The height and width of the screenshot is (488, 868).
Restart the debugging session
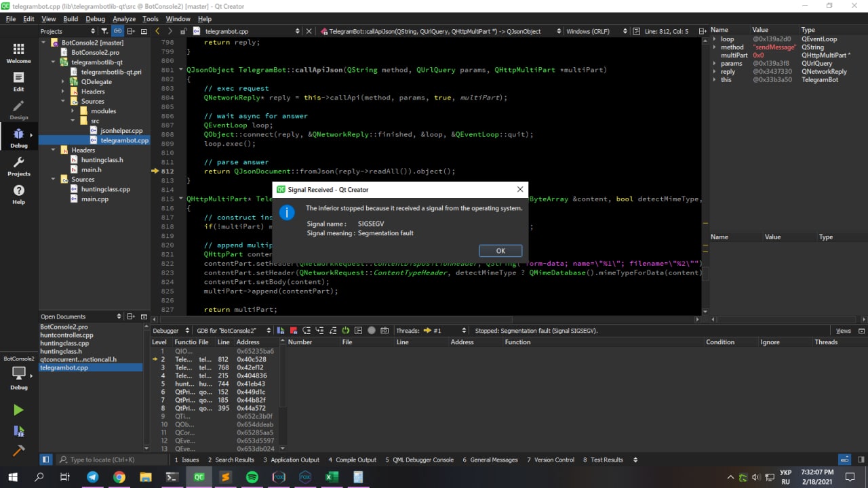click(345, 331)
